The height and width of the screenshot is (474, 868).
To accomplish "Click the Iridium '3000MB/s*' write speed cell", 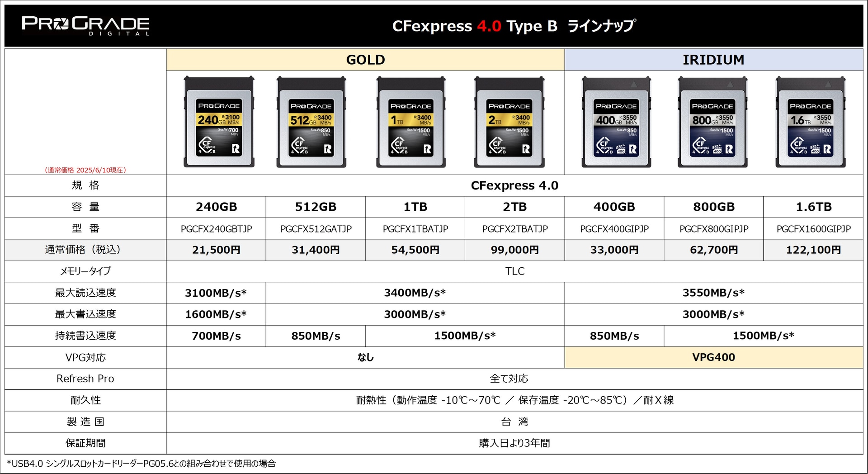I will [714, 314].
